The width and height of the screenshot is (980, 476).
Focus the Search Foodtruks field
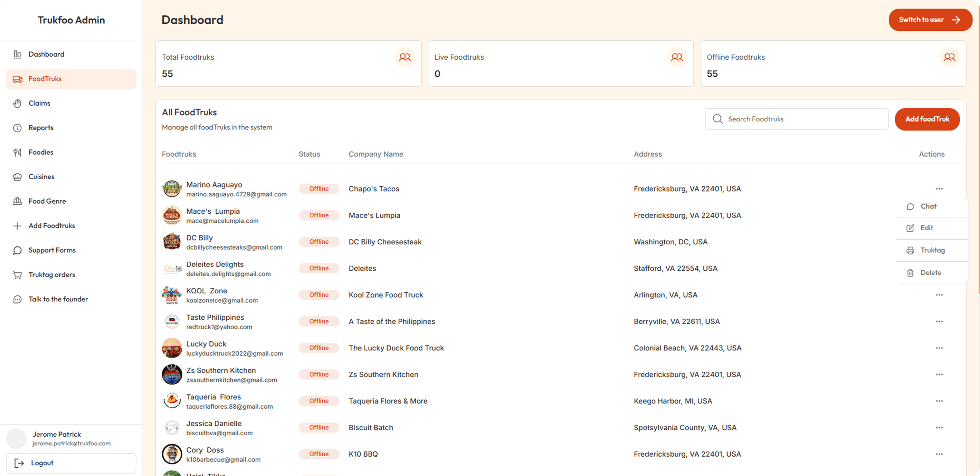(x=797, y=119)
